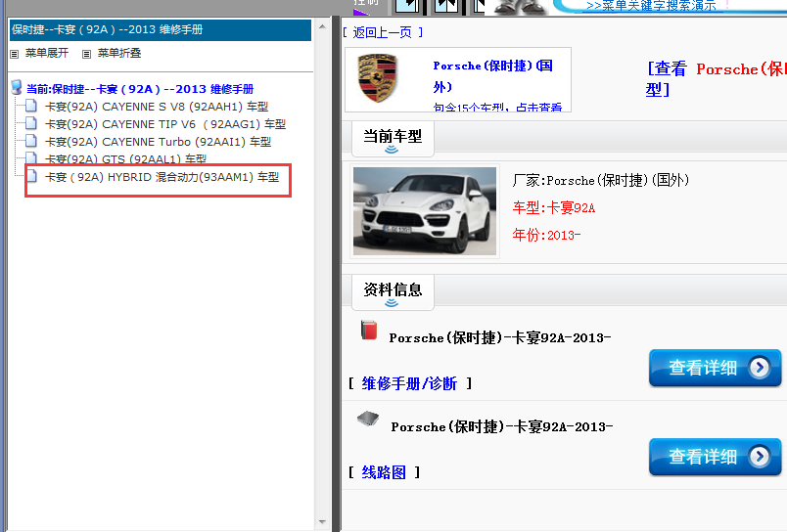Click Porsche(保时捷)-卡宴92A-2013- title above 线路图

pyautogui.click(x=502, y=426)
